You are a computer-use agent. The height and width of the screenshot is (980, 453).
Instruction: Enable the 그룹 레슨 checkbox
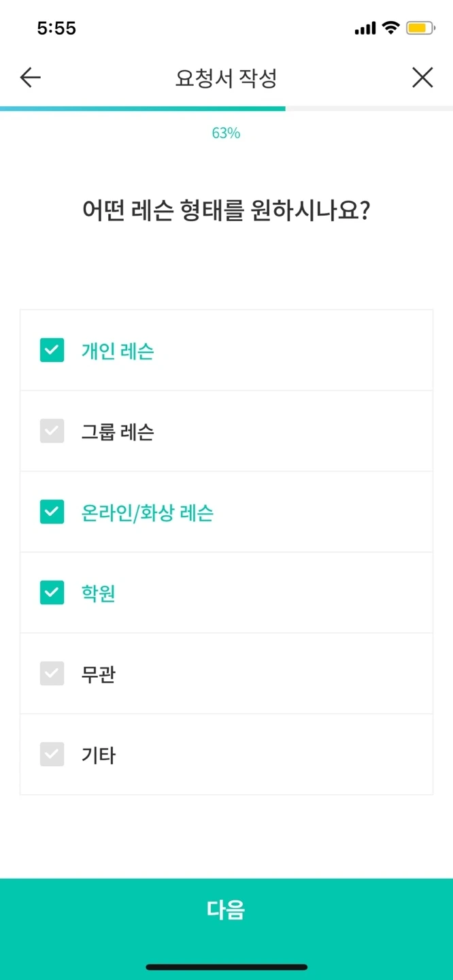[x=52, y=431]
